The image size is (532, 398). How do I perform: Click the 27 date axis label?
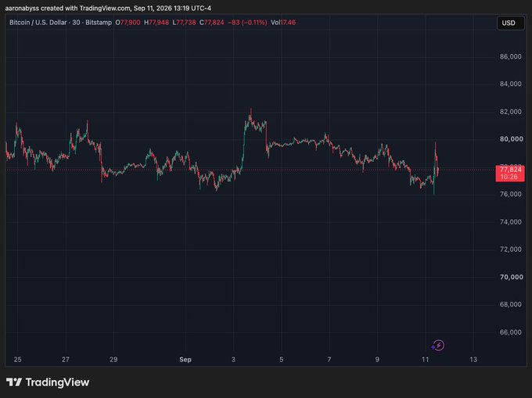point(66,360)
